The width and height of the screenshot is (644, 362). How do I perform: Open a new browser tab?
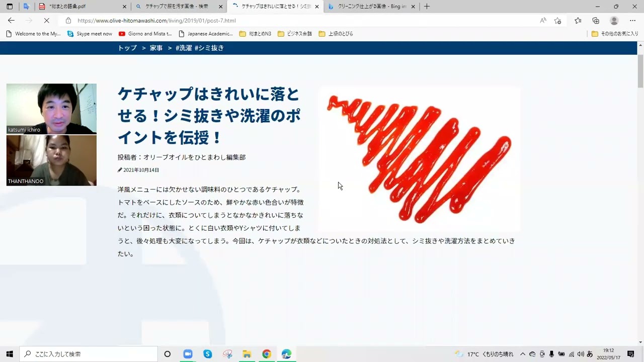427,7
